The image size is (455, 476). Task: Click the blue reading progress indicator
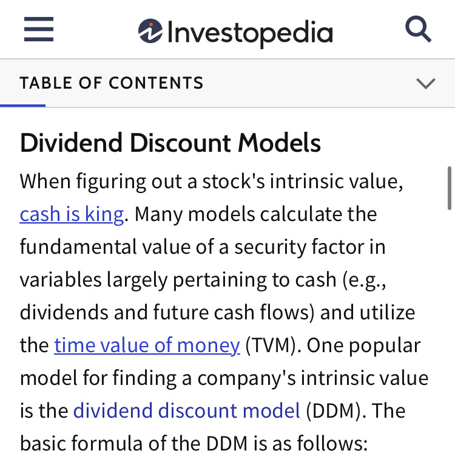[22, 106]
